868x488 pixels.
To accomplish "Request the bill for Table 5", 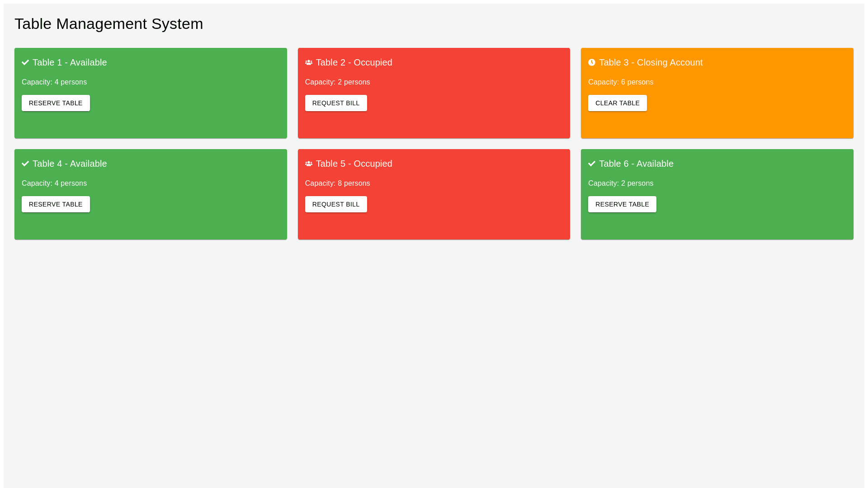I will pos(336,204).
